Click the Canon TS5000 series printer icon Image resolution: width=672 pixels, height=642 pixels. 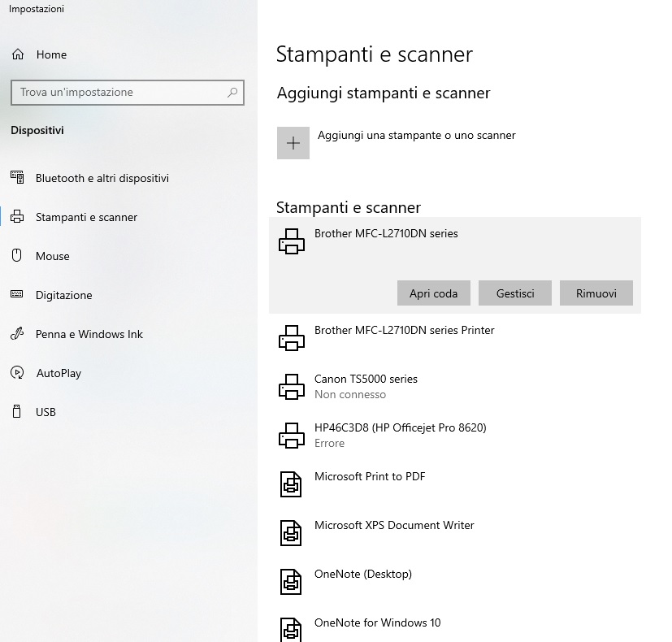(x=292, y=387)
